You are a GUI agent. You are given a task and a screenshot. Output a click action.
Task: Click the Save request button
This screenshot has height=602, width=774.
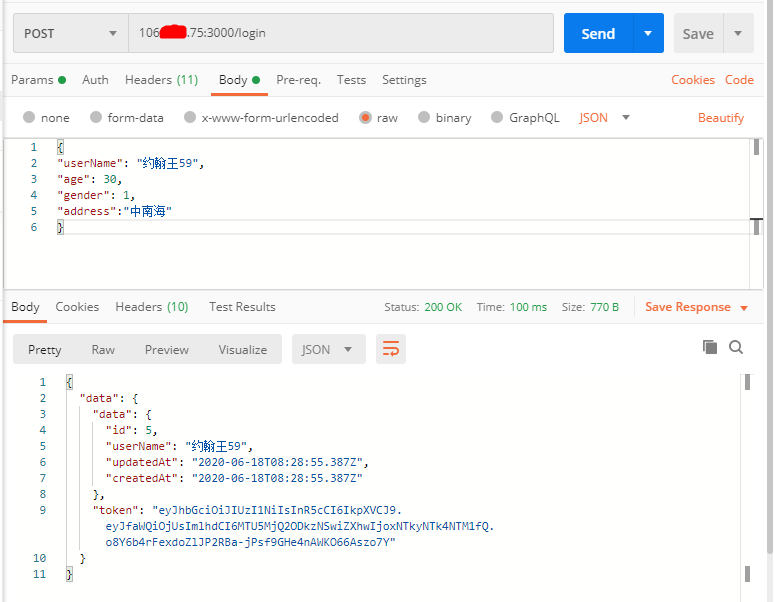tap(698, 33)
